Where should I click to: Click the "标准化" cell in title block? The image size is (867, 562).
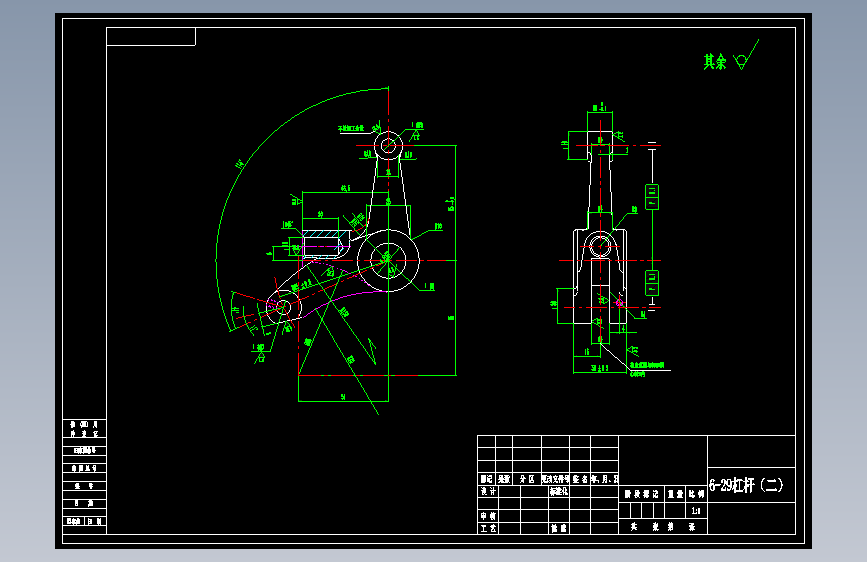point(558,491)
